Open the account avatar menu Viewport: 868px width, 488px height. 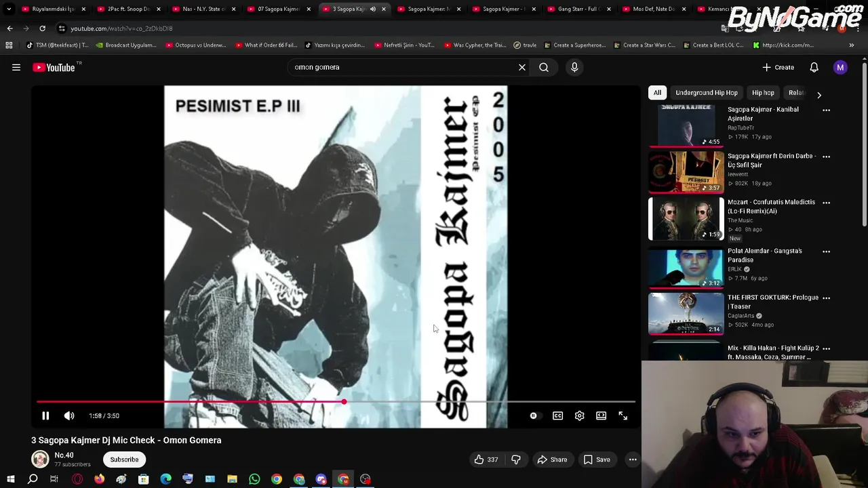click(x=840, y=67)
